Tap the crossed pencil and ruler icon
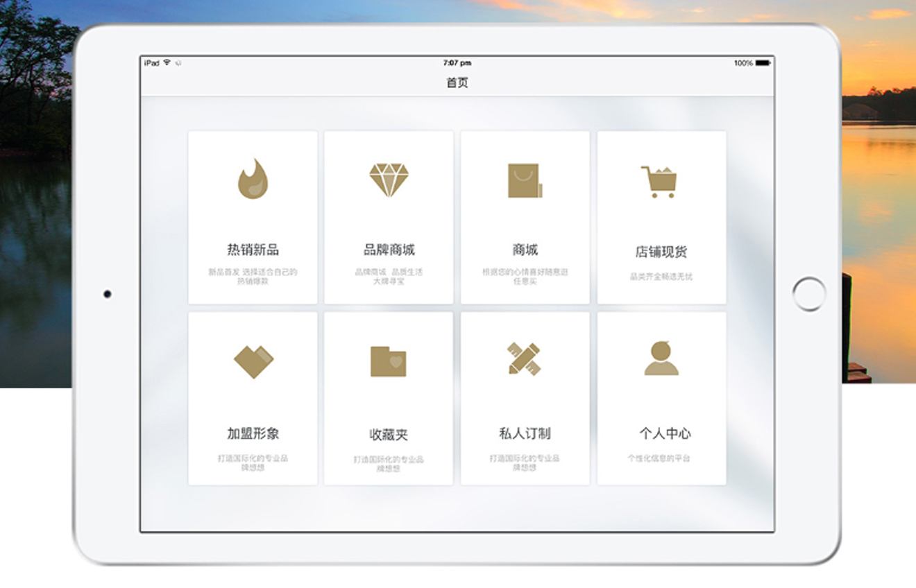This screenshot has width=916, height=588. pyautogui.click(x=524, y=359)
